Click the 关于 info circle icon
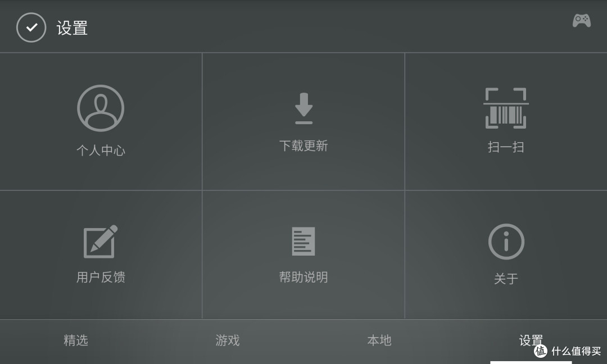 [x=506, y=242]
